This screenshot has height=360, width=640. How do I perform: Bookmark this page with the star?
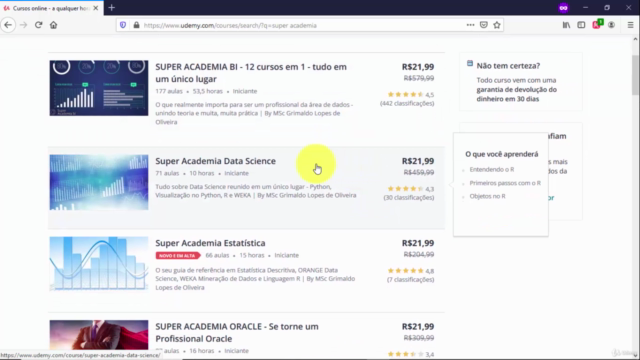(x=497, y=25)
